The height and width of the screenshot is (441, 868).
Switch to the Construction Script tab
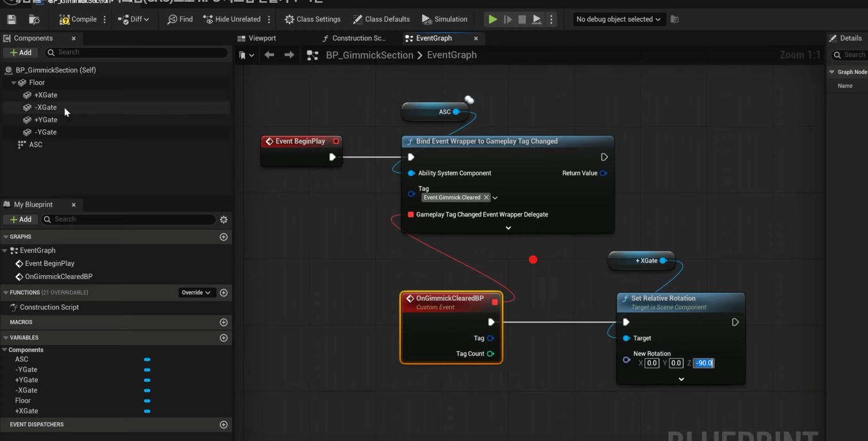(x=354, y=38)
